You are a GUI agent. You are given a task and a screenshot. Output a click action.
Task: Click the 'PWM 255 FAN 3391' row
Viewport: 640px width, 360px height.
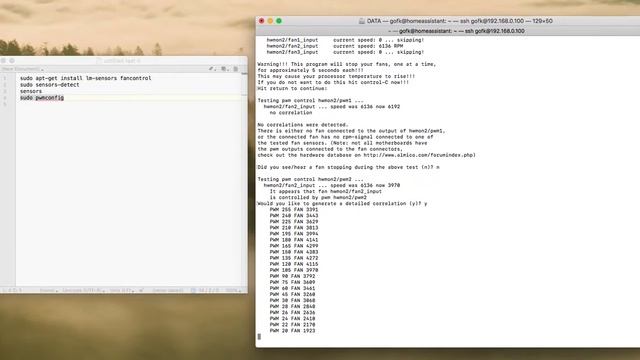[294, 209]
